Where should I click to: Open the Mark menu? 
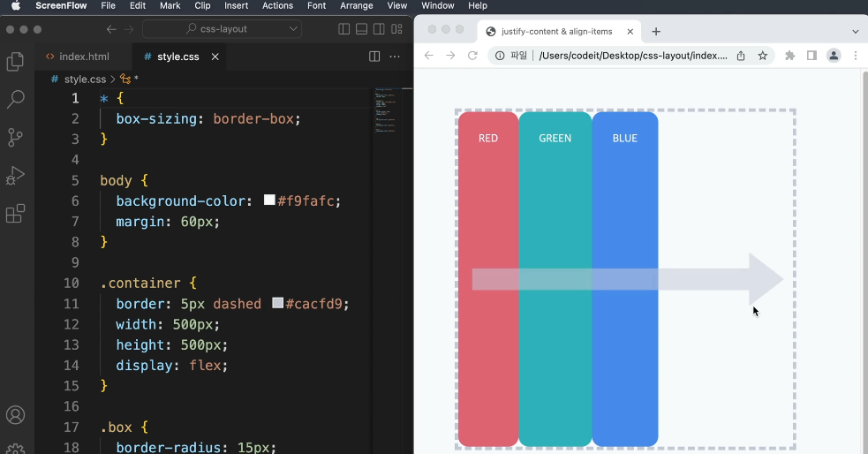pyautogui.click(x=170, y=5)
